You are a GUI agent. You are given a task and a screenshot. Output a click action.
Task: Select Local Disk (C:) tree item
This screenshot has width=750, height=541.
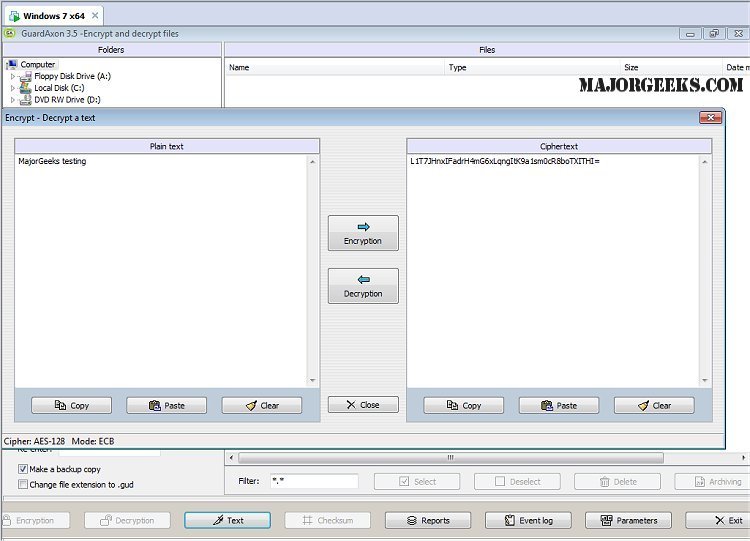59,88
